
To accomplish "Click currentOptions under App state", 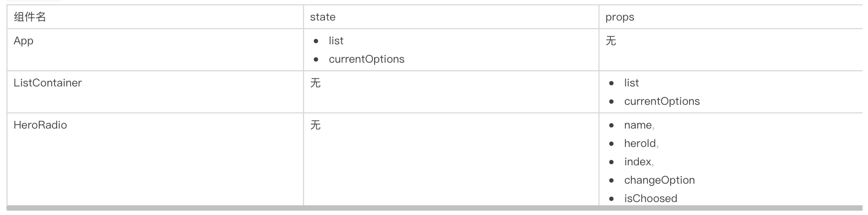I will click(367, 59).
